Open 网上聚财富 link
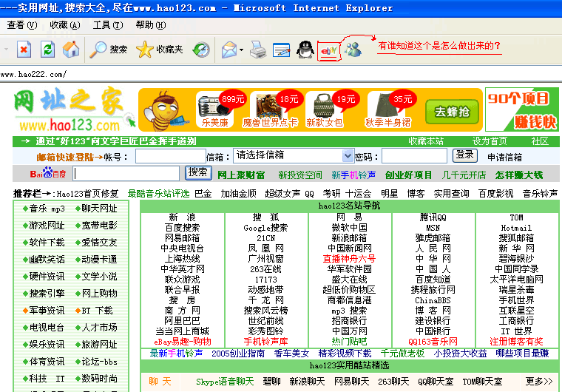The image size is (562, 392). [241, 175]
